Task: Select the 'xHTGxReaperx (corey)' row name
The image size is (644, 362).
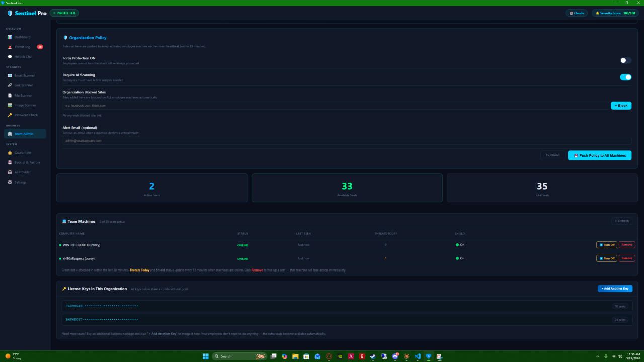Action: coord(78,258)
